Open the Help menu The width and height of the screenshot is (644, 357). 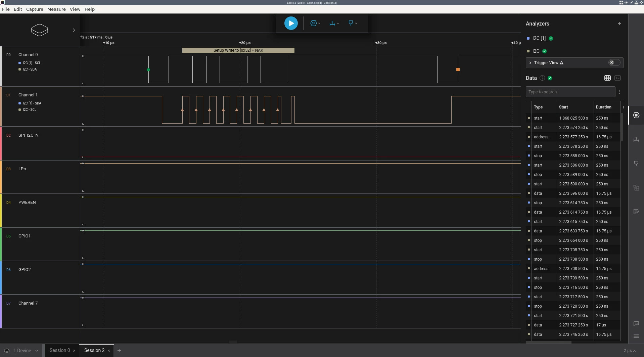[x=89, y=9]
